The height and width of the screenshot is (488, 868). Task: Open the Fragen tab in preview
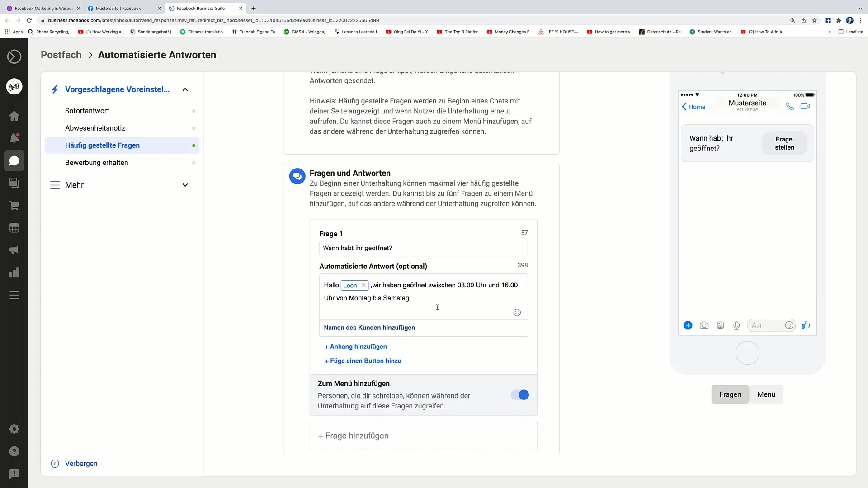[x=730, y=394]
